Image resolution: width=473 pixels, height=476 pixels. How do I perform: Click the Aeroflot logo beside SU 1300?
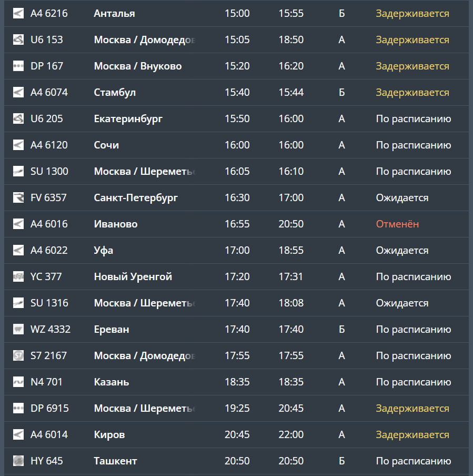click(x=18, y=171)
